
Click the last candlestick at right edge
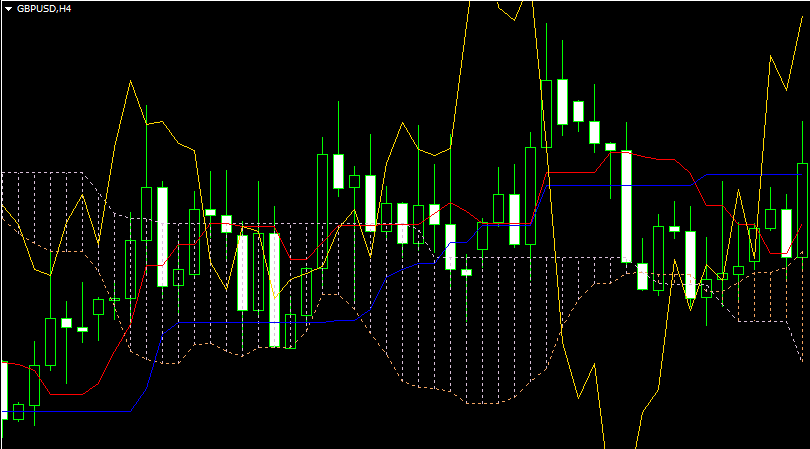point(802,210)
